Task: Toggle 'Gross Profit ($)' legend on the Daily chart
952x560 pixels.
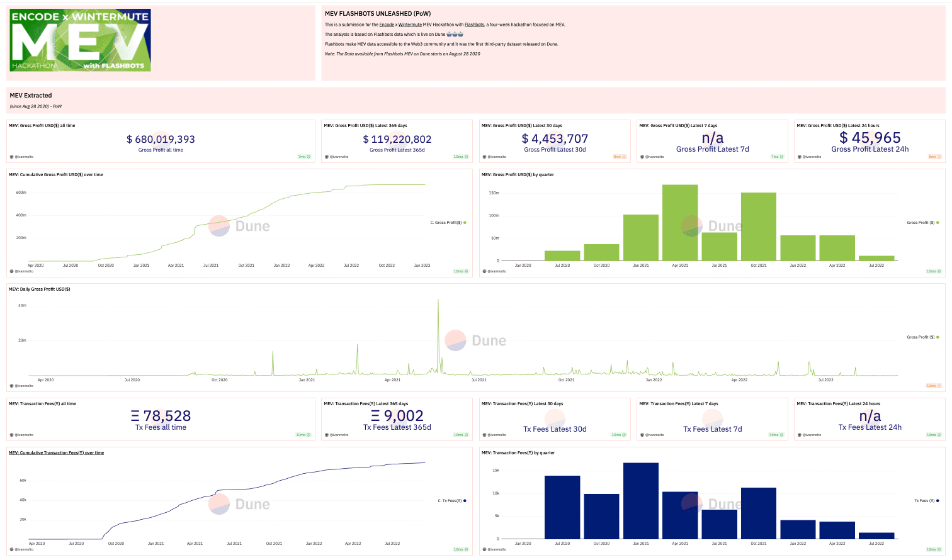Action: coord(923,337)
